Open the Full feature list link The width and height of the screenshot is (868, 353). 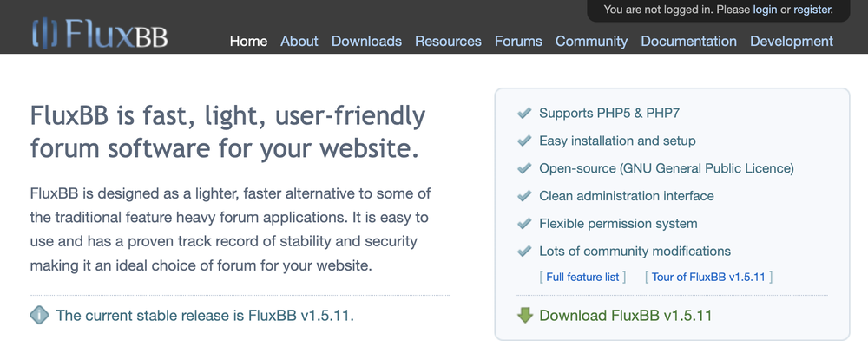pos(583,277)
